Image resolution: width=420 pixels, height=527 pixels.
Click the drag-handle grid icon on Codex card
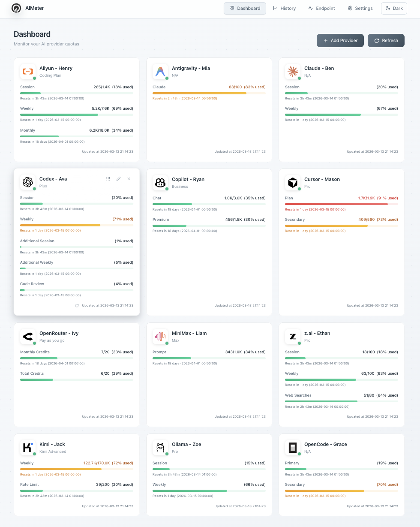108,179
